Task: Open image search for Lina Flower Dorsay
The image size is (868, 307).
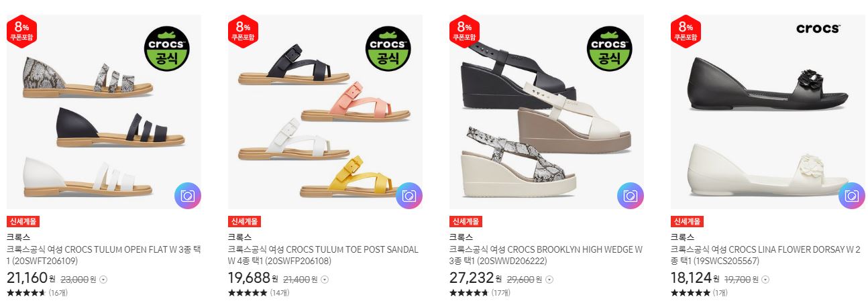Action: (x=852, y=196)
